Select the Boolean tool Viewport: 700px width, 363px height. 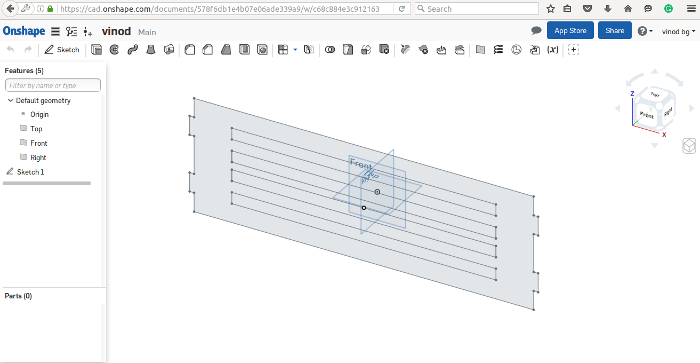(330, 50)
